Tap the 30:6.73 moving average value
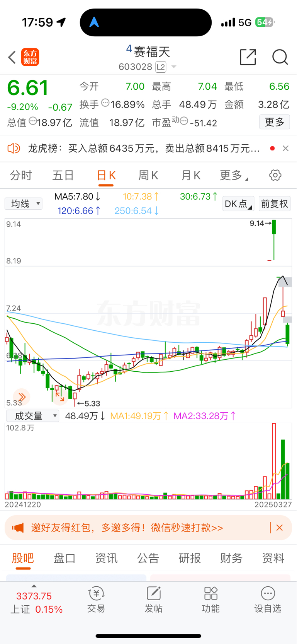This screenshot has width=297, height=644. pyautogui.click(x=199, y=196)
